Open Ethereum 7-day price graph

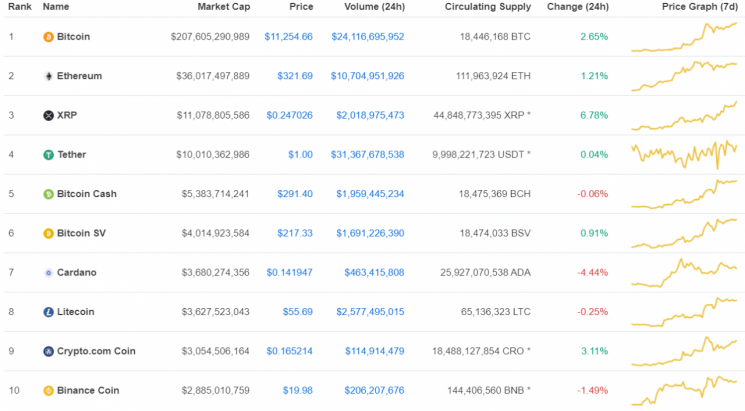pyautogui.click(x=684, y=76)
